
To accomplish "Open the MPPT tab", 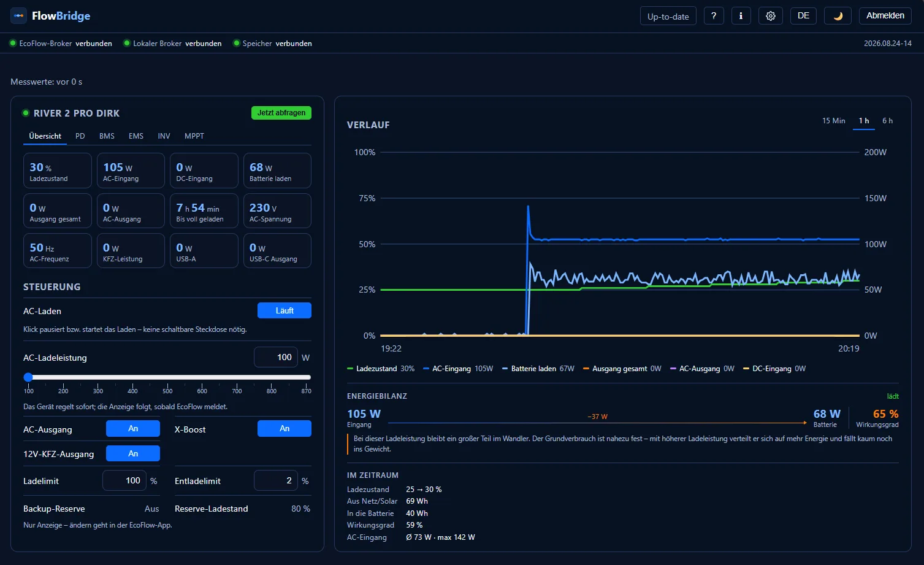I will (x=194, y=136).
